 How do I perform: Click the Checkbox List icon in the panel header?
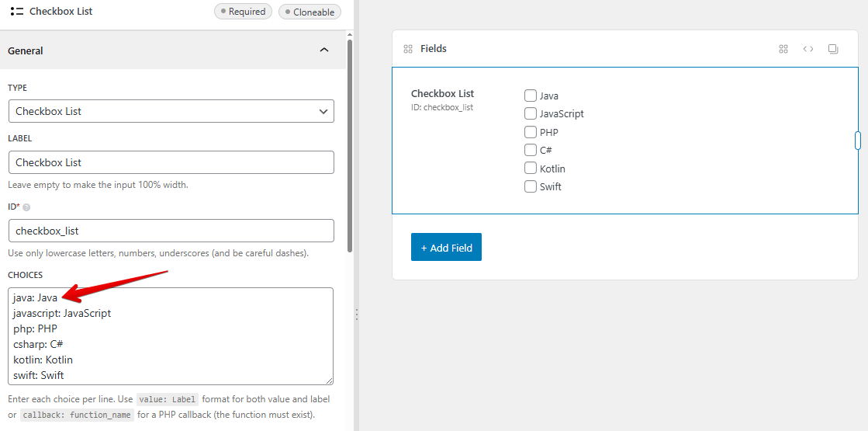(17, 11)
